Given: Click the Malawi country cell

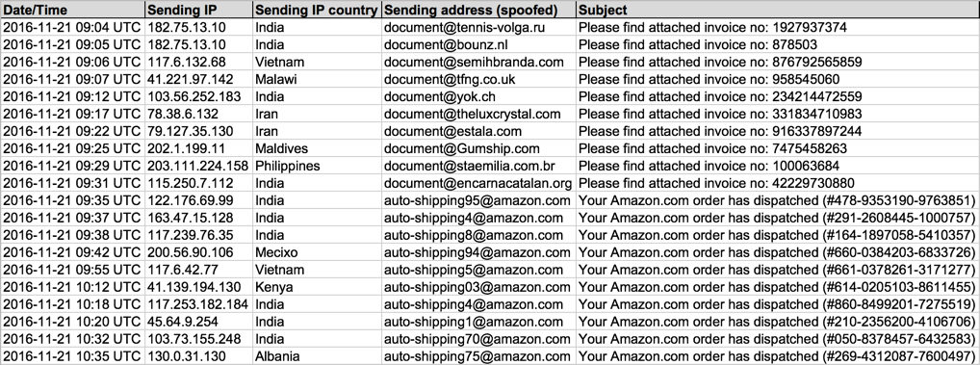Looking at the screenshot, I should (317, 79).
